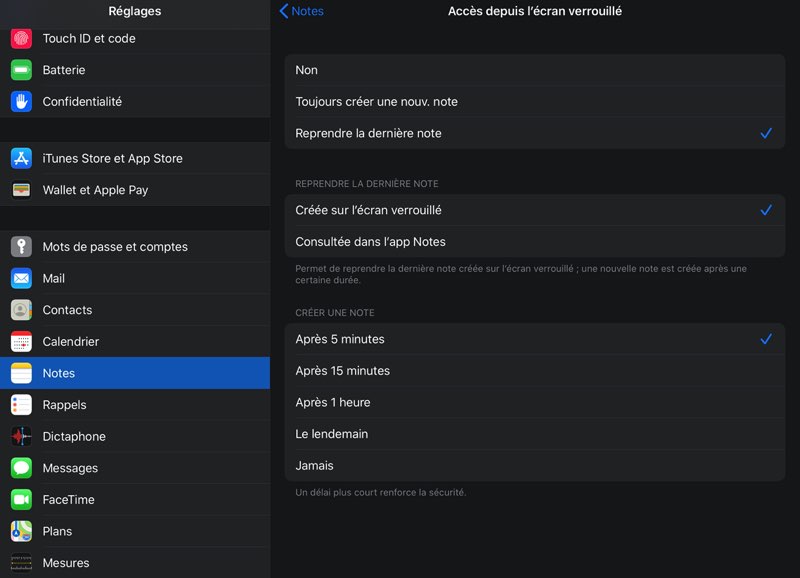
Task: Select Rappels in the settings list
Action: (x=64, y=405)
